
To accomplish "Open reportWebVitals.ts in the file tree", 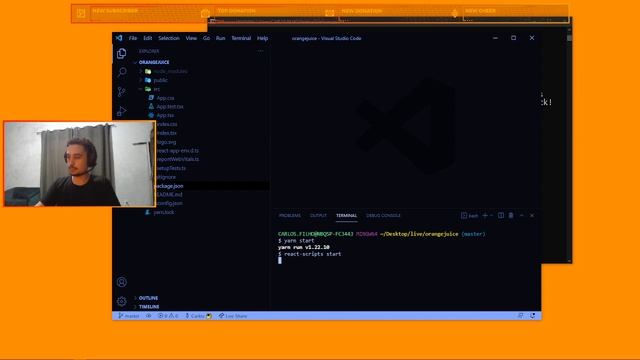I will (178, 159).
